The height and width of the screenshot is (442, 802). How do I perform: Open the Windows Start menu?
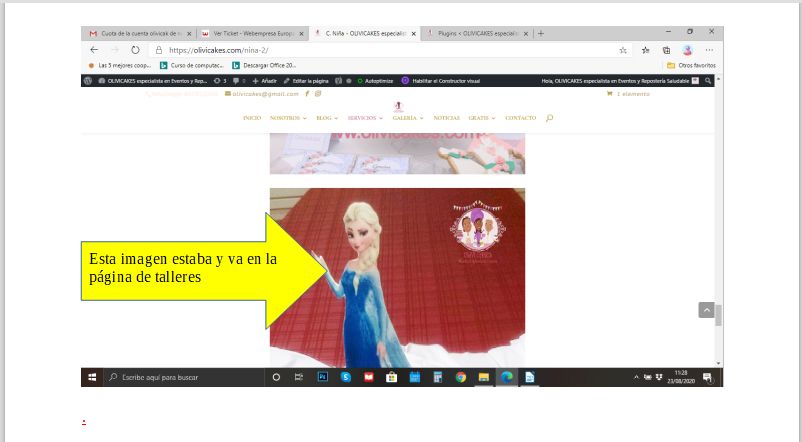(92, 377)
